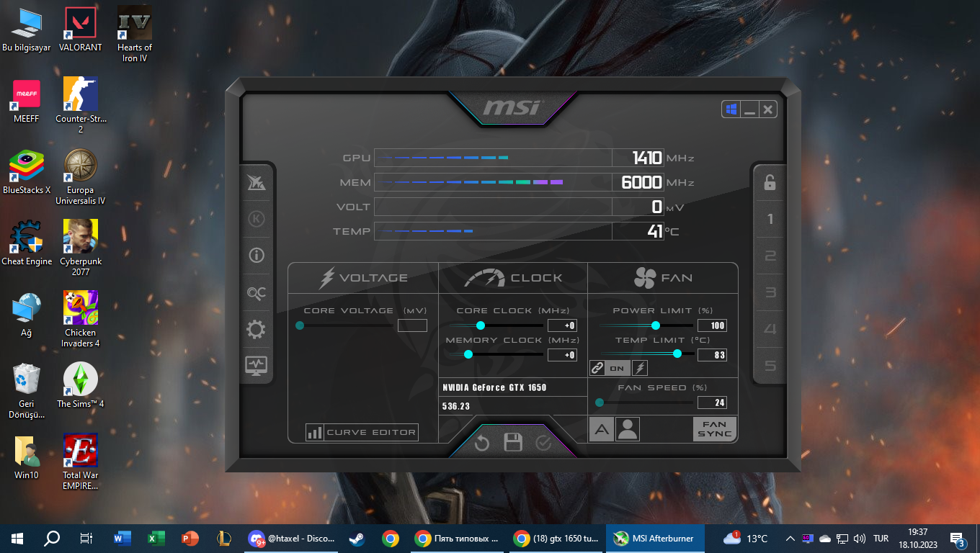Select the VALORANT desktop shortcut
The width and height of the screenshot is (980, 553).
pyautogui.click(x=80, y=30)
